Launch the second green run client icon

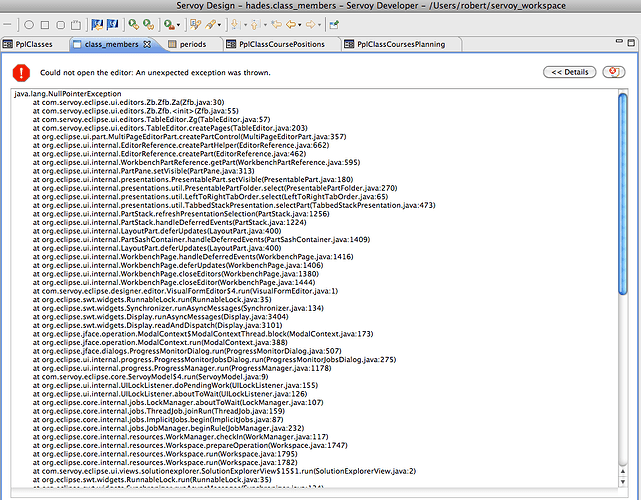[148, 25]
